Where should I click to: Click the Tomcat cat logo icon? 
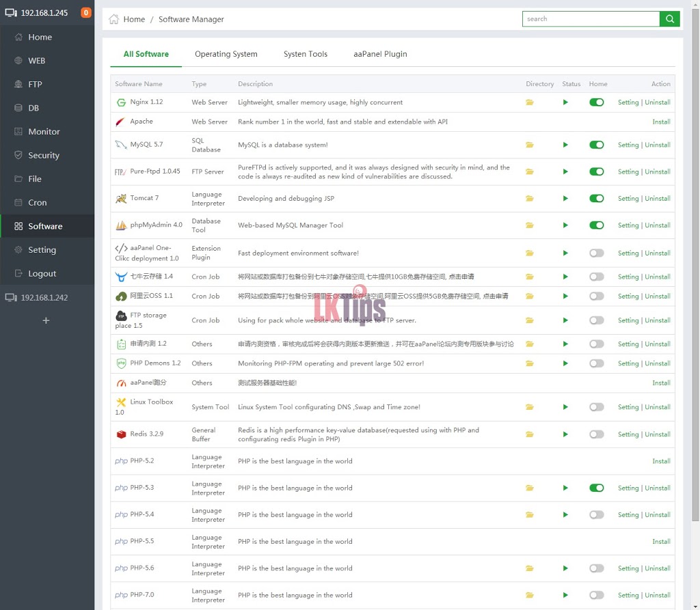120,198
